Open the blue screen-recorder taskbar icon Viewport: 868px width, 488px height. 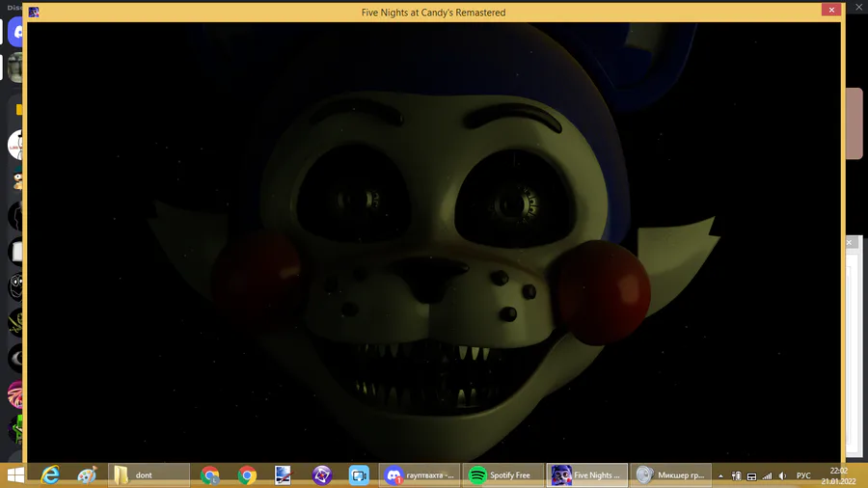tap(359, 475)
